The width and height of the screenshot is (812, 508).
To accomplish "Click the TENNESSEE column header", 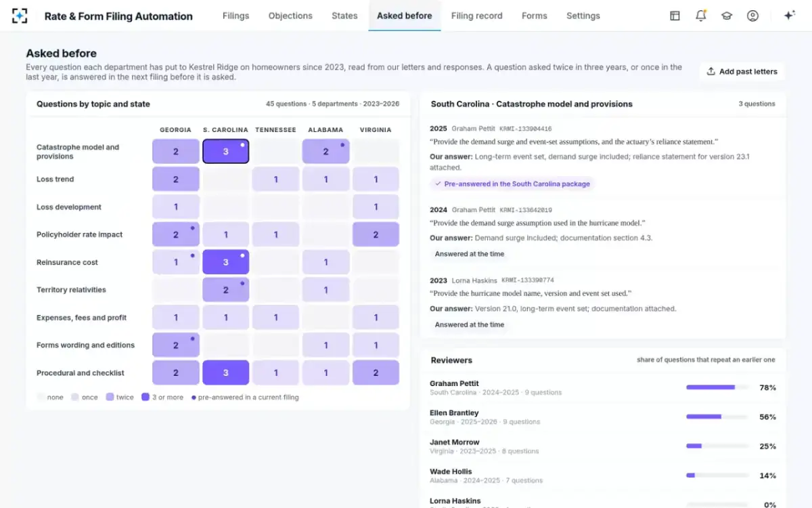I will [x=276, y=130].
